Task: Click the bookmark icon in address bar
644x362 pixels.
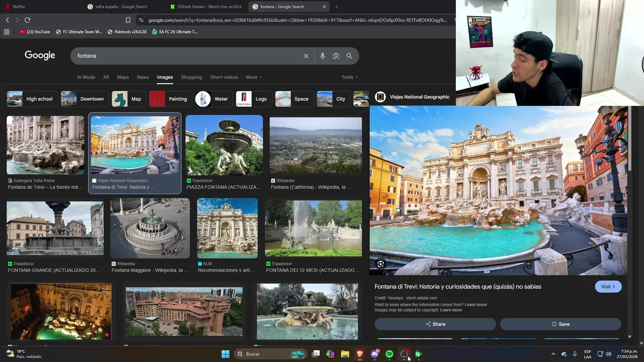Action: [x=128, y=20]
